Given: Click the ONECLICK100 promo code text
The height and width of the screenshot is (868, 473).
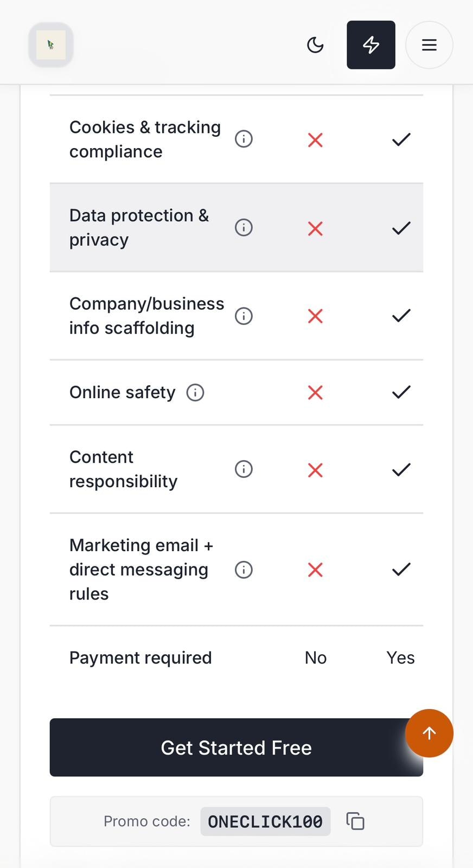Looking at the screenshot, I should click(265, 821).
